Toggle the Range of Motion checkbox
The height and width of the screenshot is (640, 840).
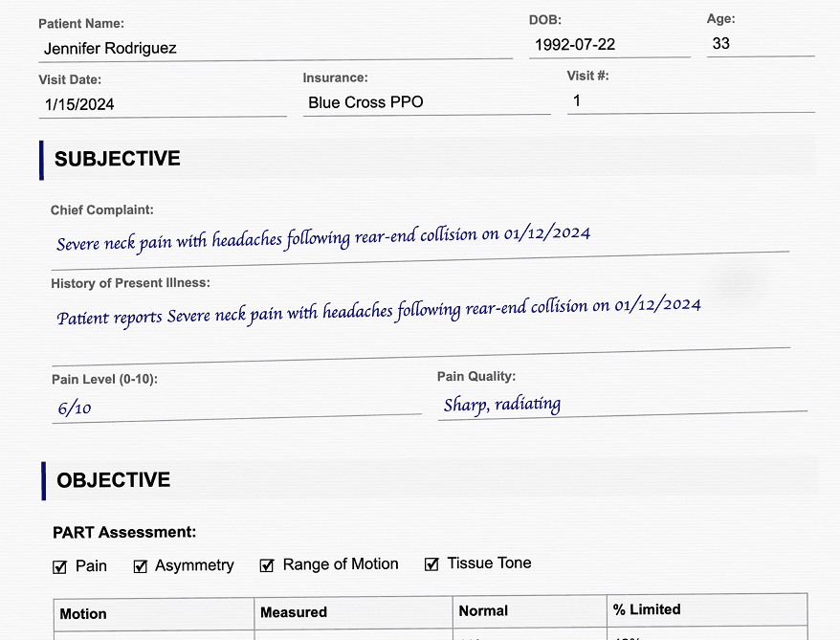(266, 564)
